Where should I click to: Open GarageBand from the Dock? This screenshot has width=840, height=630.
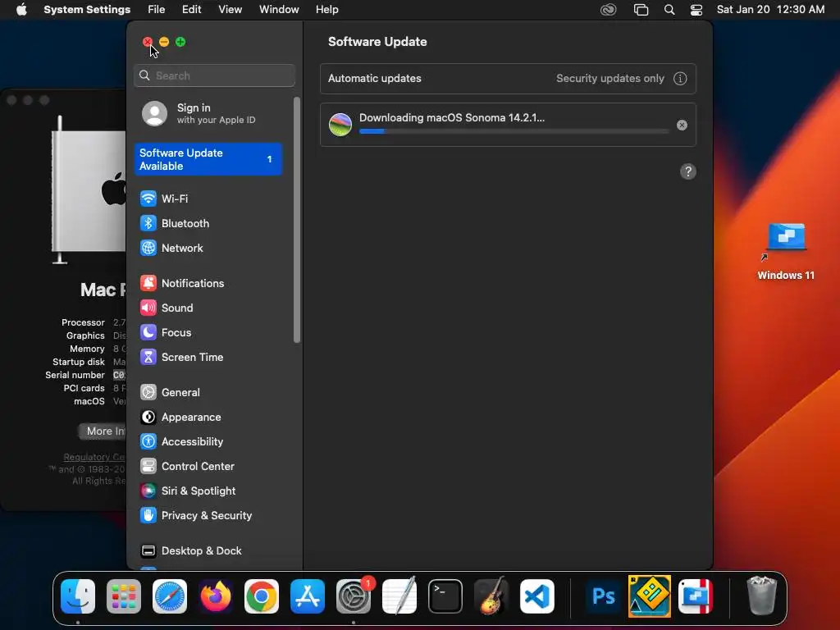click(491, 596)
